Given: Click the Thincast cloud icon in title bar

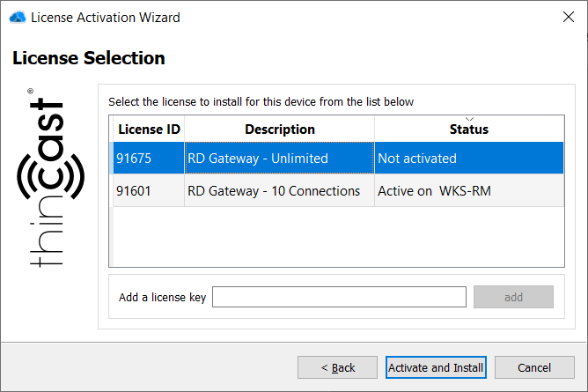Looking at the screenshot, I should coord(18,18).
